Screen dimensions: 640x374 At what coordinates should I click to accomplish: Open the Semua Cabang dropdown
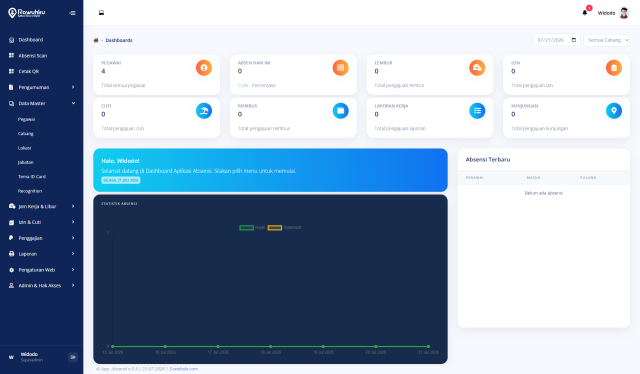(x=606, y=40)
